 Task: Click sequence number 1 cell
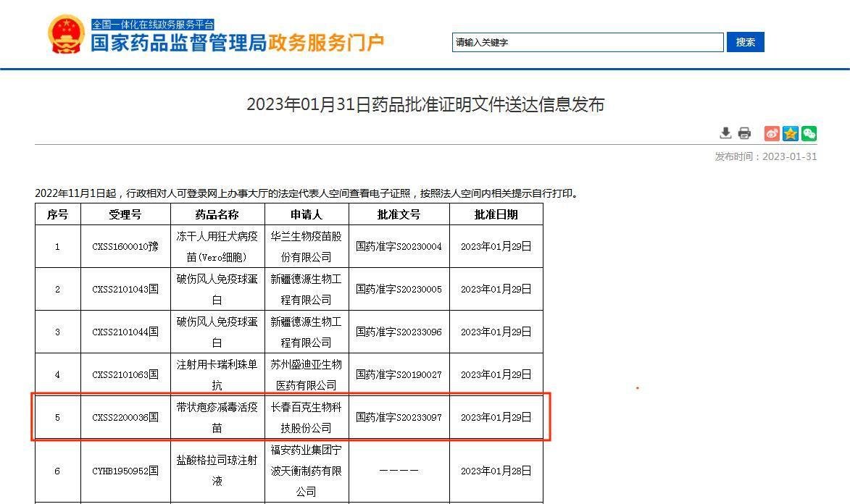[x=57, y=247]
